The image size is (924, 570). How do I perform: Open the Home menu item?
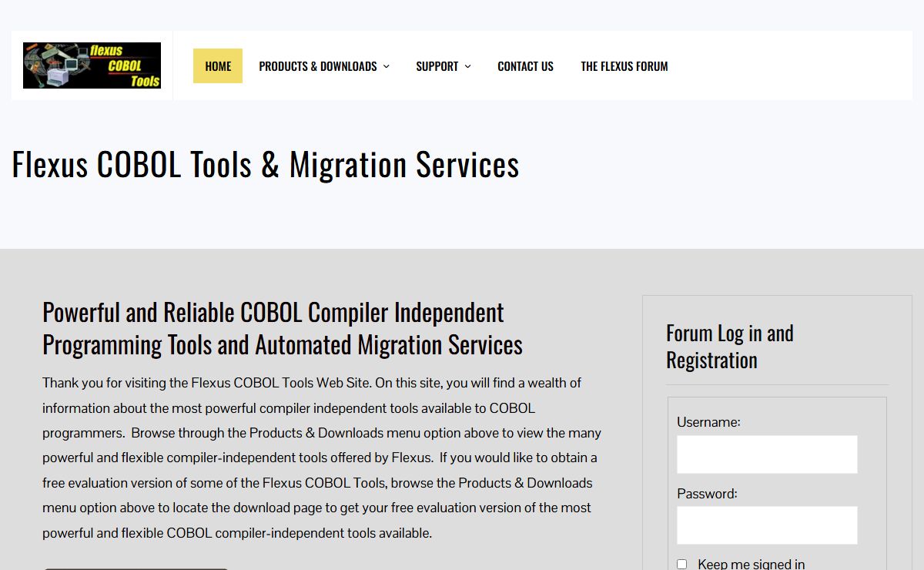218,66
